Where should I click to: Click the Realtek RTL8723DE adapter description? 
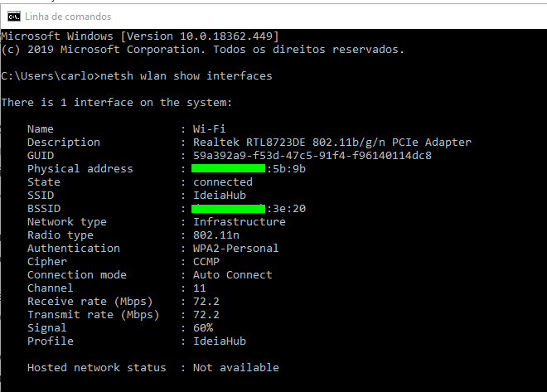(332, 143)
